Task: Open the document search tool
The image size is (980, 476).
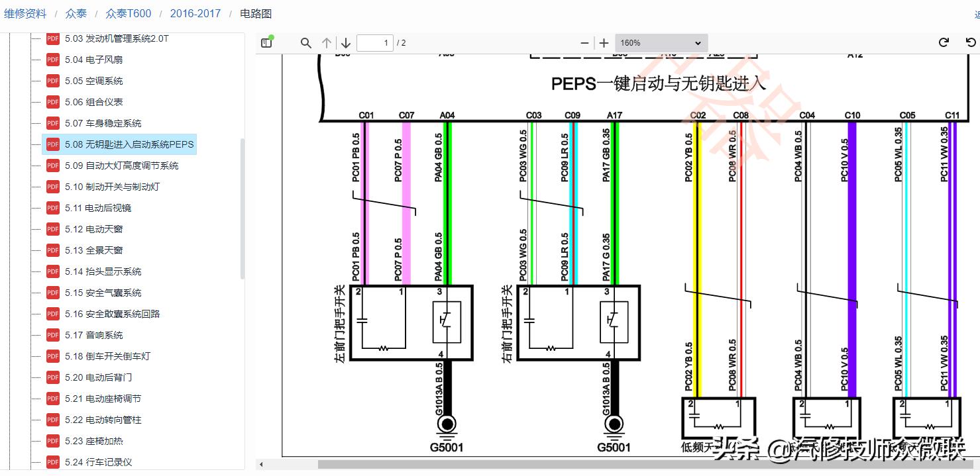Action: coord(305,42)
